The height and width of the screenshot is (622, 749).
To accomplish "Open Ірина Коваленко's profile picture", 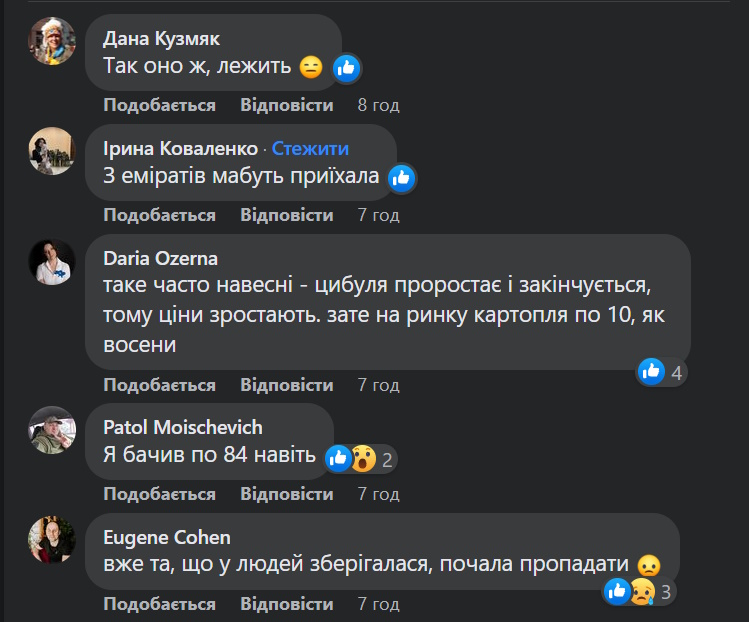I will click(x=51, y=151).
